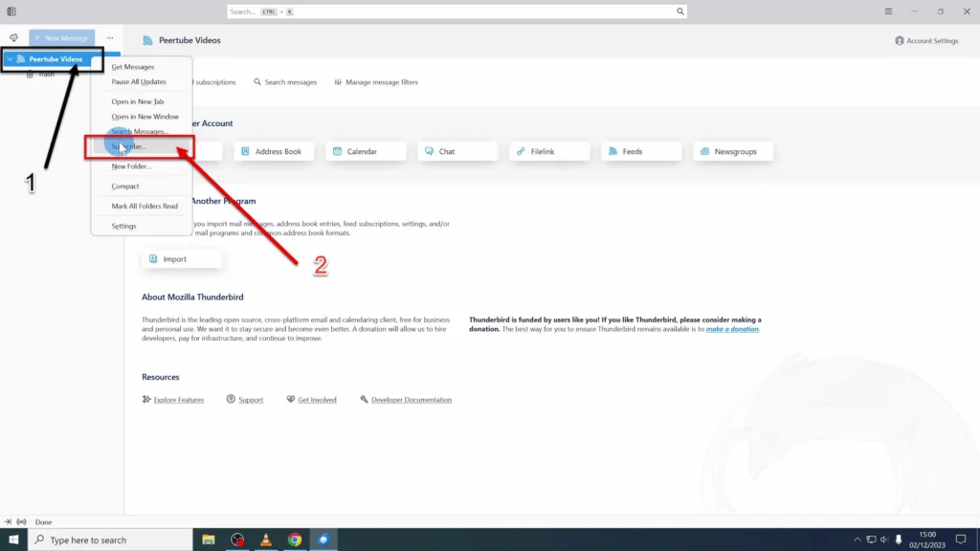Open the folder pane options ellipsis
Viewport: 980px width, 551px height.
110,37
